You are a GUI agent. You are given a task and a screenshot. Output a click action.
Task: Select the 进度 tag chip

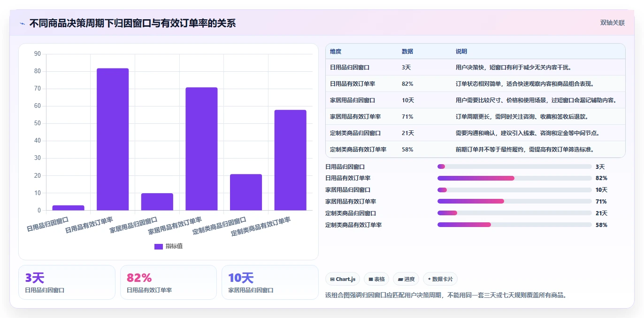[406, 279]
